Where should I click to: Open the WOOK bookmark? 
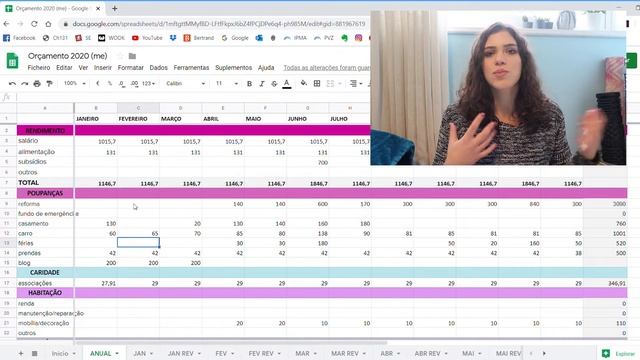coord(111,38)
